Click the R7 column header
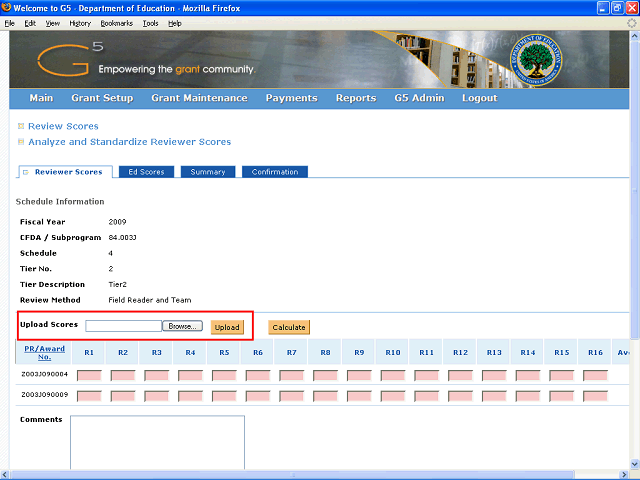 [291, 352]
